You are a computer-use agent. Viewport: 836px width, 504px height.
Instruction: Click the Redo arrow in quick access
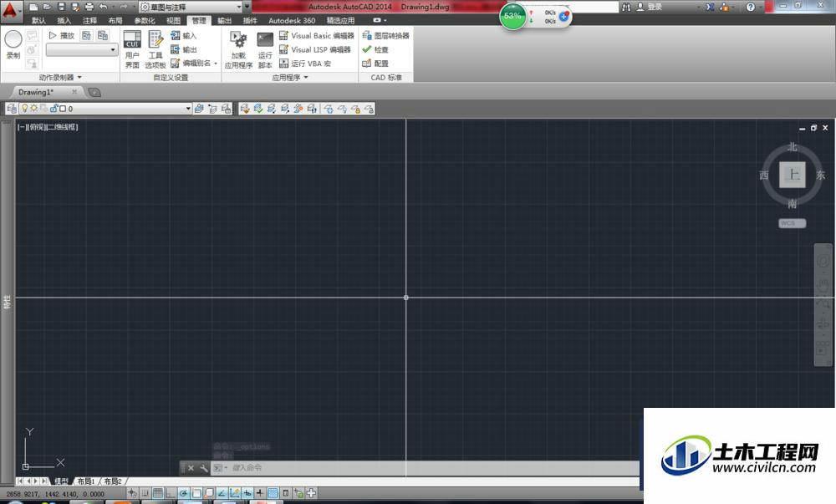point(124,7)
